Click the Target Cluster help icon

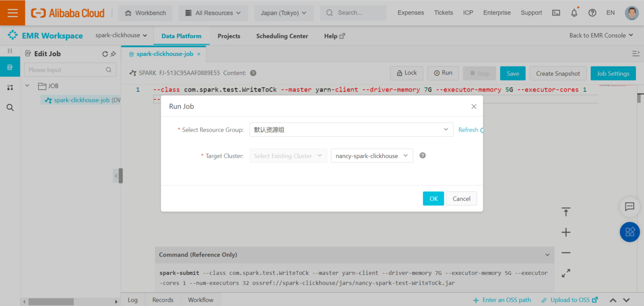click(422, 155)
